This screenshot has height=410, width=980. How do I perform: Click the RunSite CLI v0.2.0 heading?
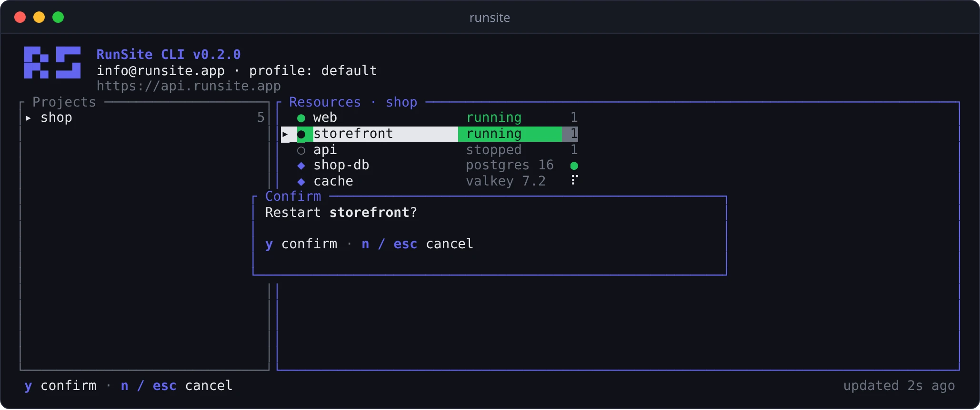coord(169,55)
